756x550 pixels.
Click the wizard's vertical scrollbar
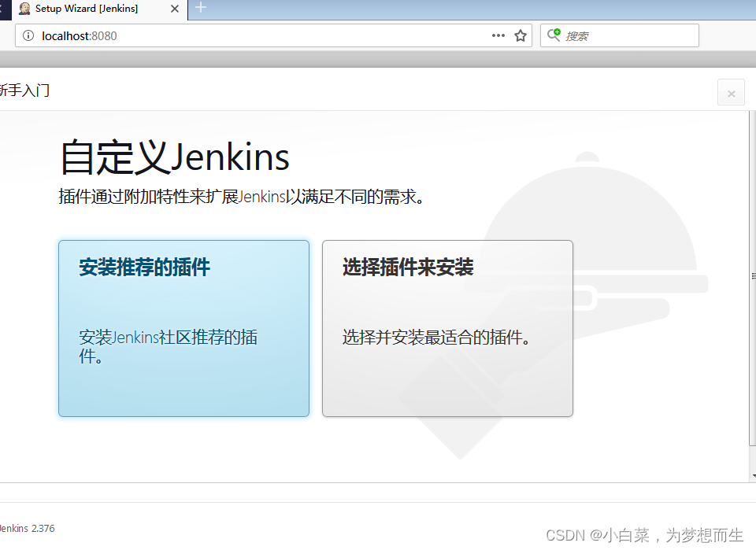pyautogui.click(x=752, y=279)
